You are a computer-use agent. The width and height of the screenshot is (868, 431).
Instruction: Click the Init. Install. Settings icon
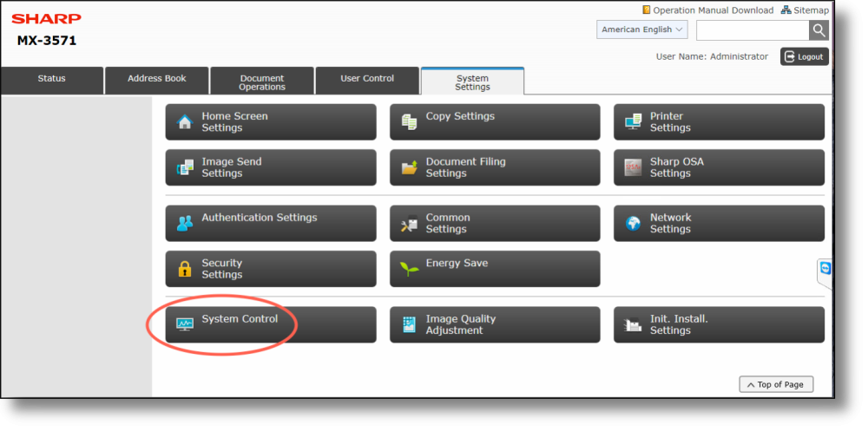click(x=633, y=325)
